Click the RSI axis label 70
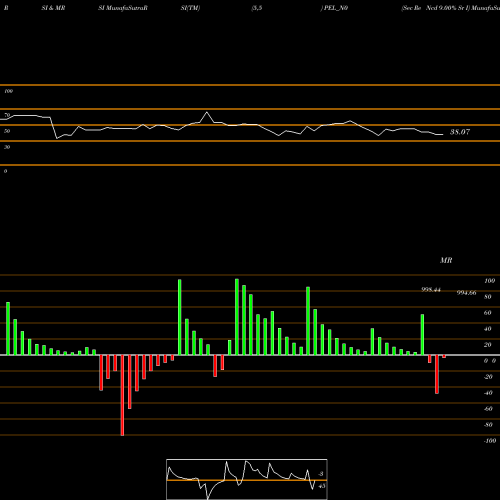Image resolution: width=500 pixels, height=500 pixels. coord(7,115)
